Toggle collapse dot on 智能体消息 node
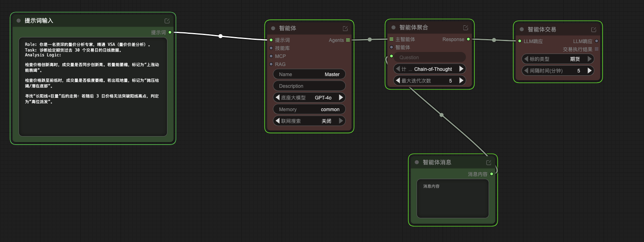644x242 pixels. point(417,162)
